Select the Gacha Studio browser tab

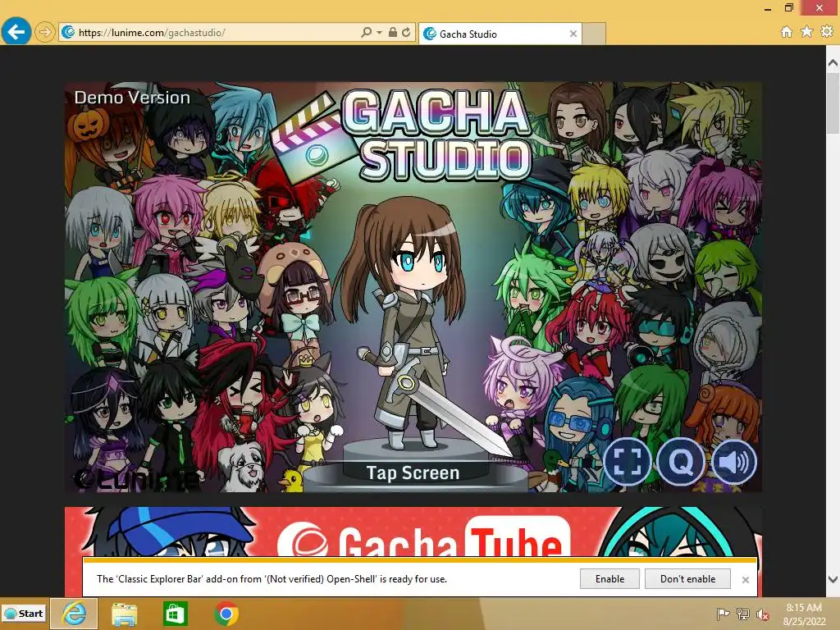(500, 34)
